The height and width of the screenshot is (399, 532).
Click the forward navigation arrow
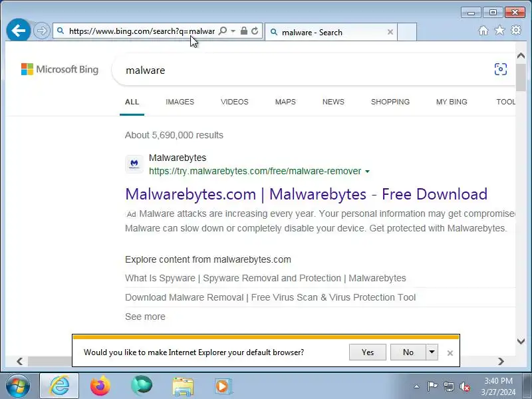click(x=42, y=31)
